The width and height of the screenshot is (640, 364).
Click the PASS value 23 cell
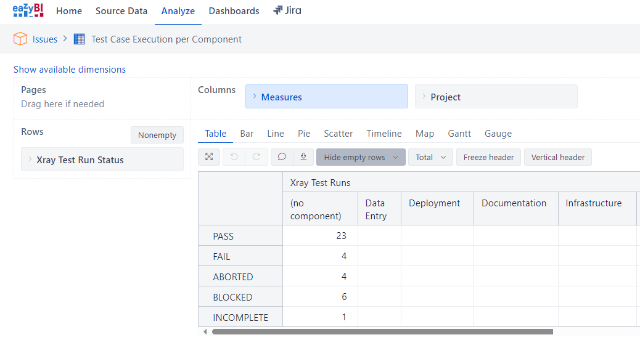pyautogui.click(x=321, y=236)
